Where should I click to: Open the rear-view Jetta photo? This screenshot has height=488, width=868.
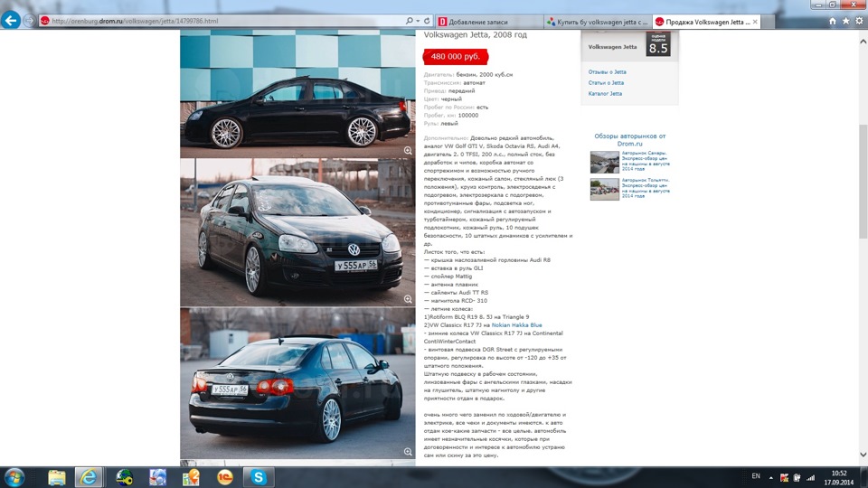tap(297, 383)
